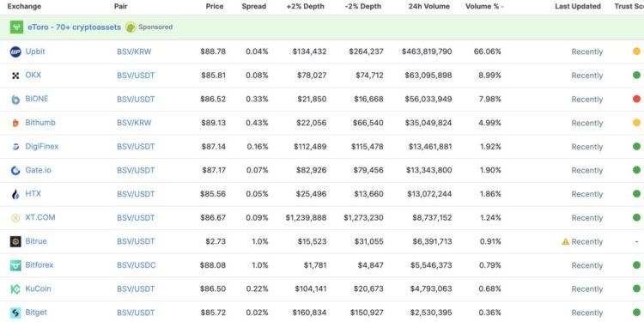Sort by Volume % column header
644x322 pixels.
(x=484, y=6)
